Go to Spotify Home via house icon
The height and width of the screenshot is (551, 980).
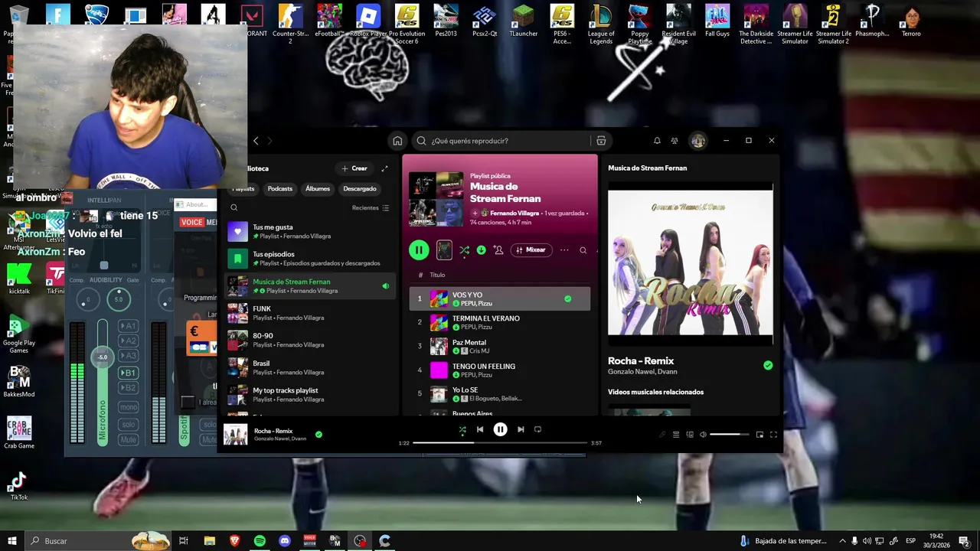coord(397,141)
